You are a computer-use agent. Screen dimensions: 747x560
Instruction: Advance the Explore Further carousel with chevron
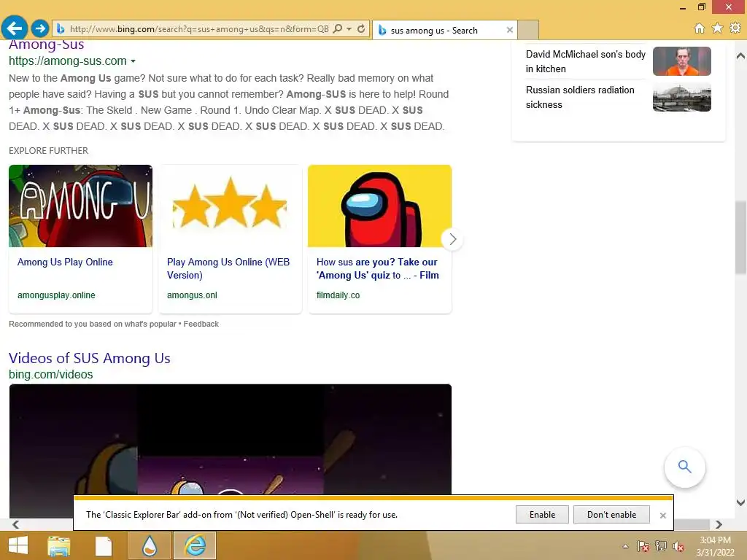pos(452,239)
